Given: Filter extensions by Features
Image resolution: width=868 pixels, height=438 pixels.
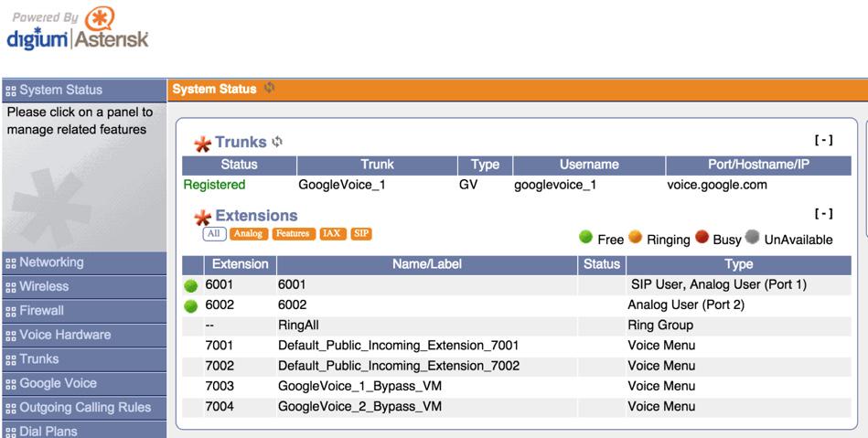Looking at the screenshot, I should tap(293, 234).
